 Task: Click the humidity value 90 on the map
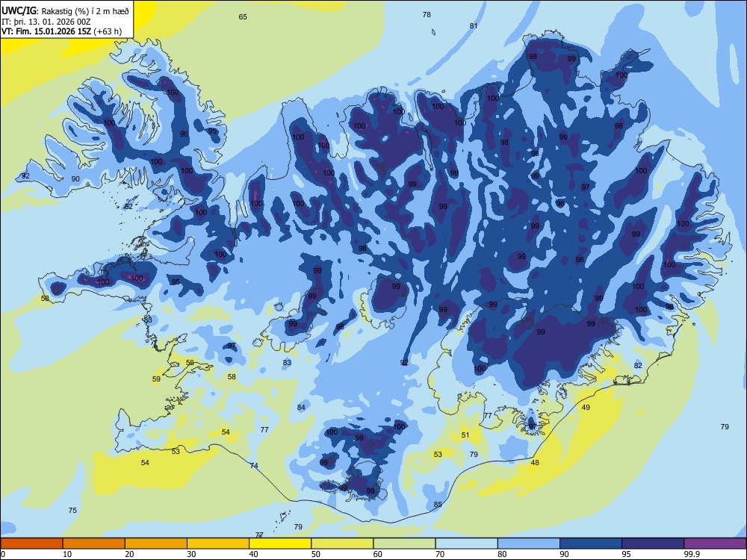click(75, 179)
